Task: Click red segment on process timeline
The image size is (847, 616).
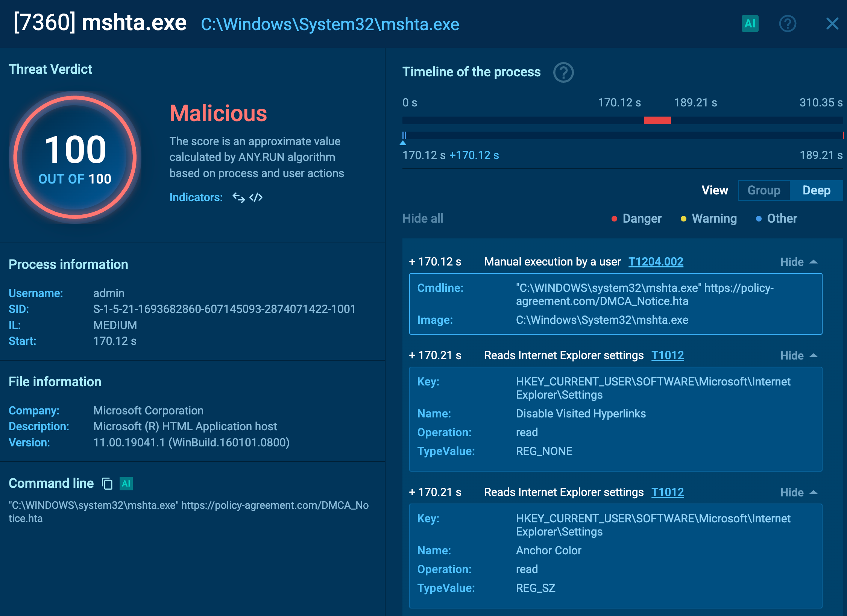Action: pos(657,120)
